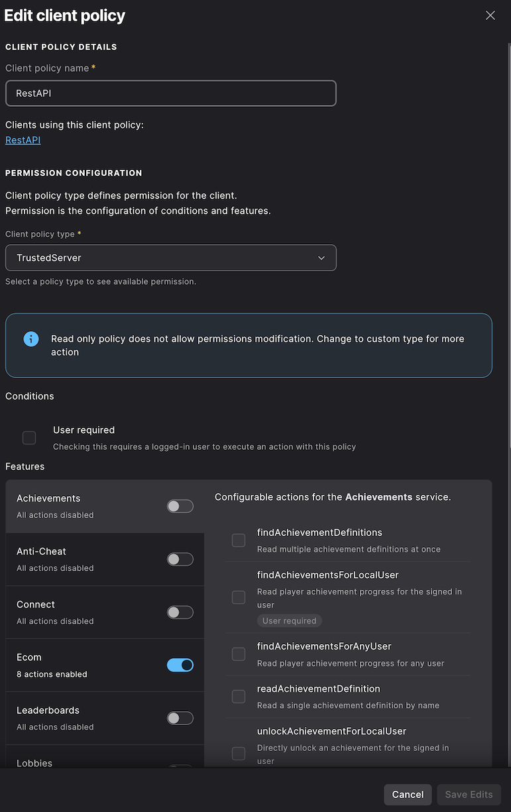Edit the Client policy name field
Viewport: 511px width, 812px height.
(x=170, y=94)
